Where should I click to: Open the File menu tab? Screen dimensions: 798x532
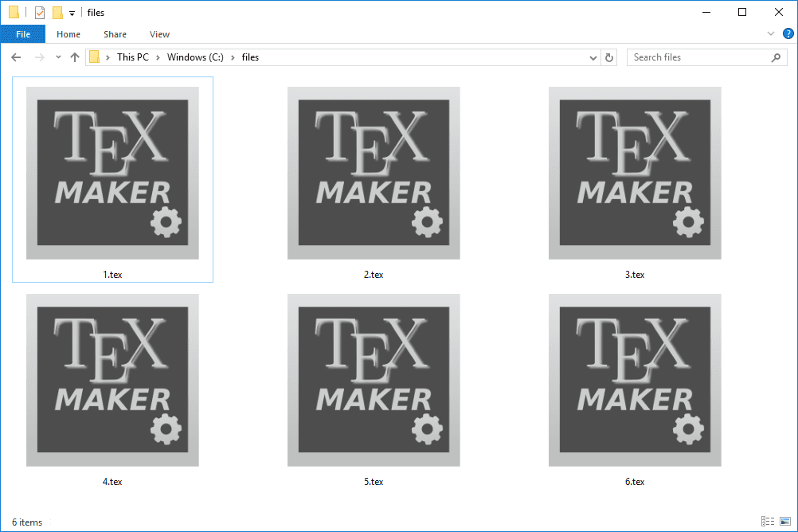tap(23, 34)
